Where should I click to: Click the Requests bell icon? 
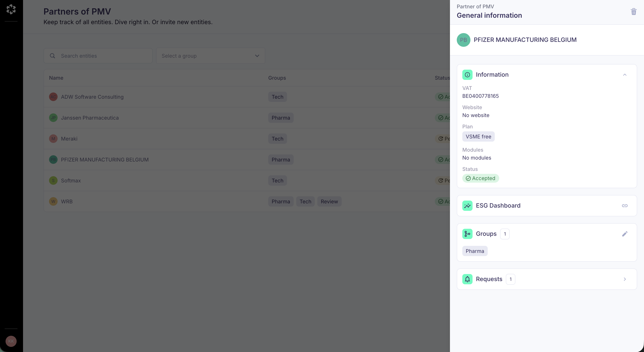point(467,279)
